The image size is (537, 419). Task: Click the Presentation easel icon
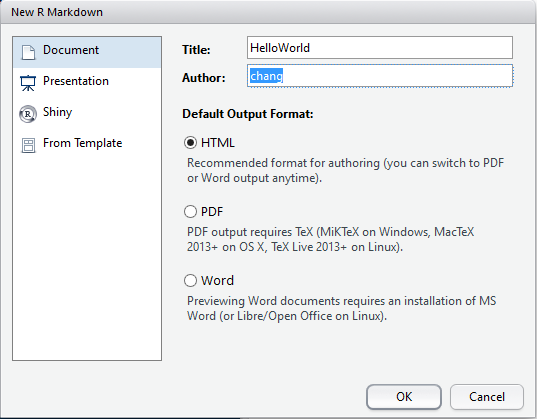28,83
